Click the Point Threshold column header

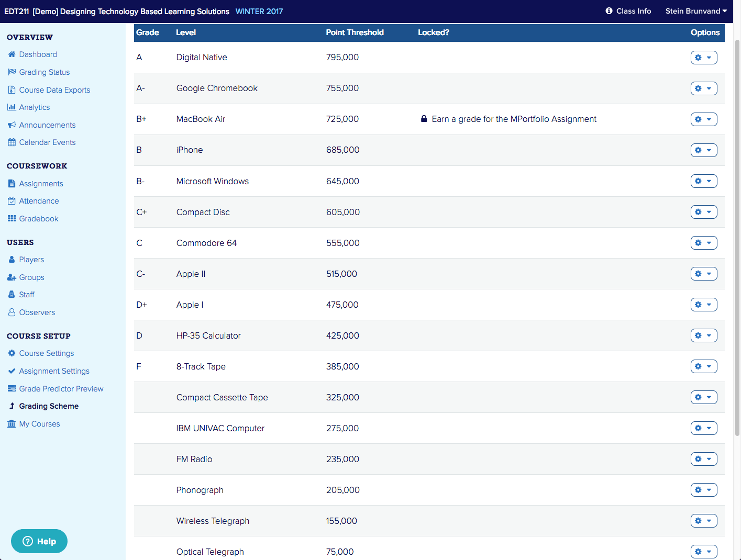[355, 32]
